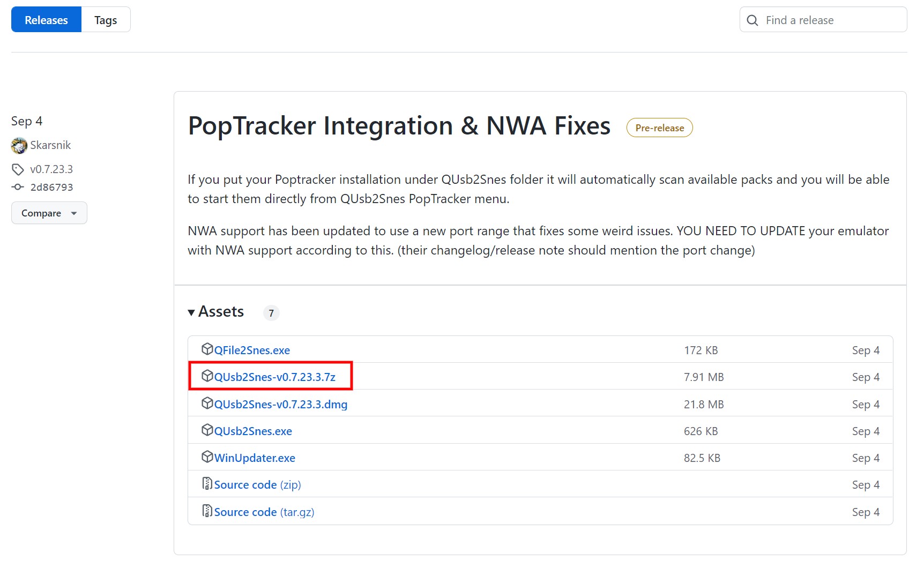
Task: Click the Pre-release badge
Action: pos(659,128)
